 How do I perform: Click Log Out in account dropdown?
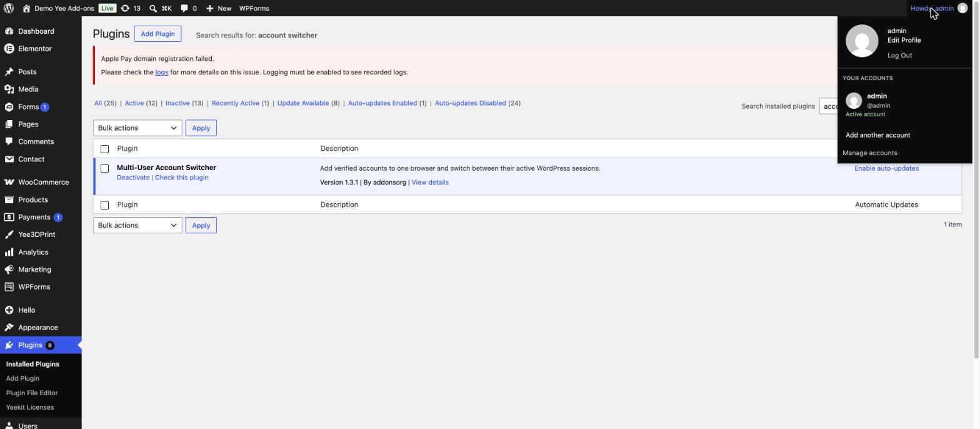tap(899, 56)
